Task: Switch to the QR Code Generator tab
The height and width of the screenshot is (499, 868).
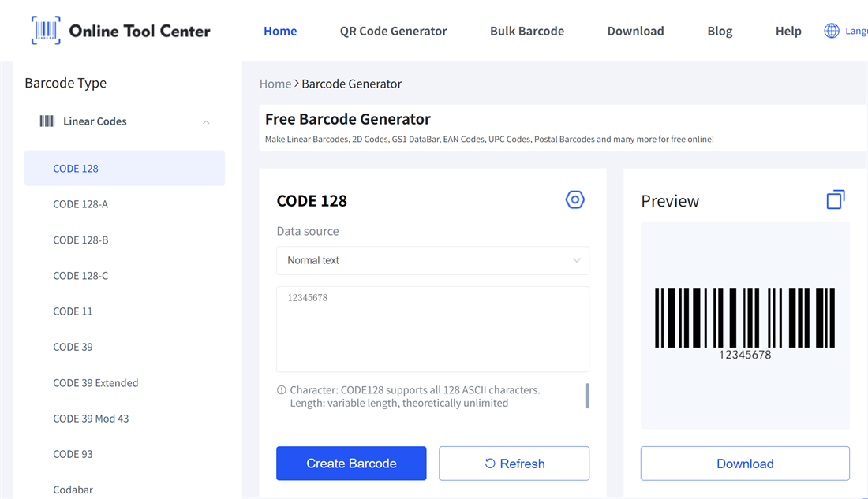Action: (x=393, y=31)
